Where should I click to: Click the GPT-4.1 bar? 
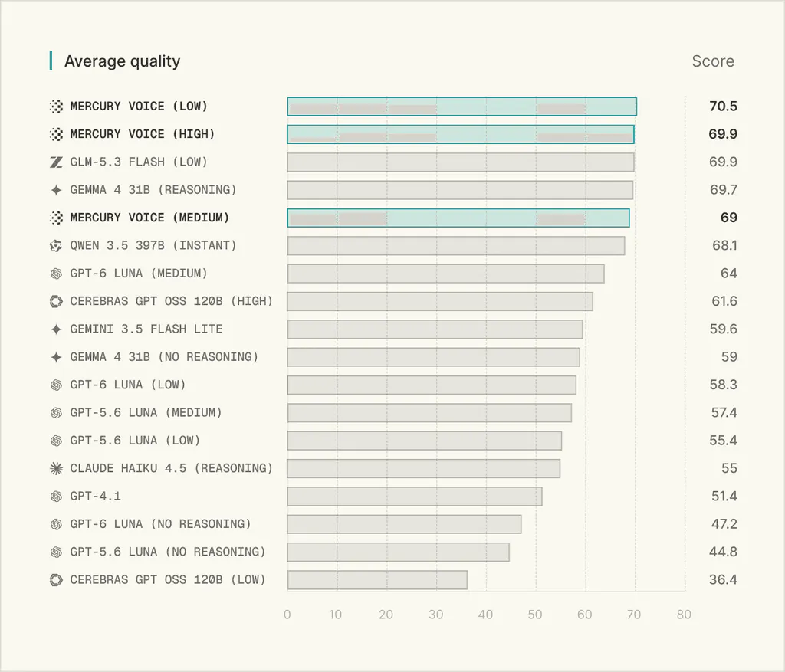(x=415, y=497)
